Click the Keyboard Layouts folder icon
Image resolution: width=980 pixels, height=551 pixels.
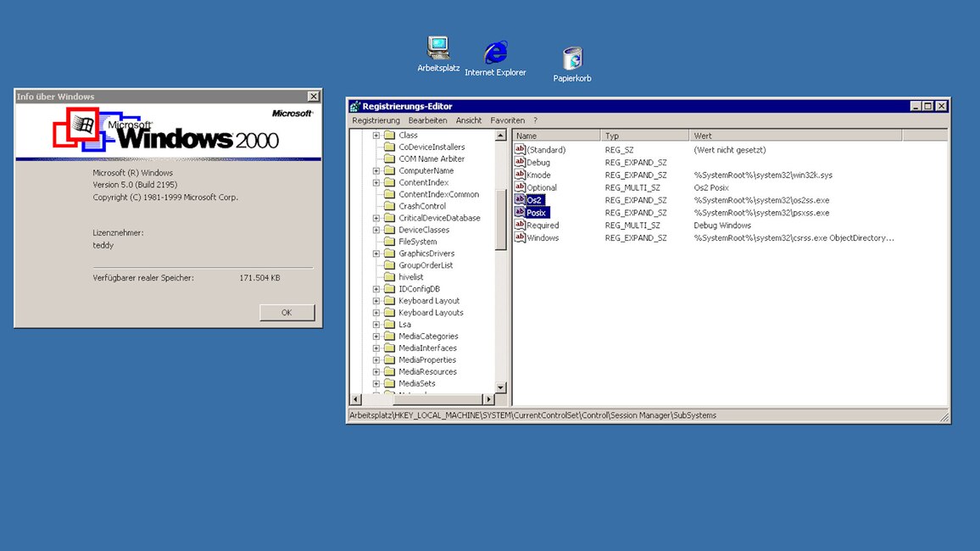coord(389,313)
